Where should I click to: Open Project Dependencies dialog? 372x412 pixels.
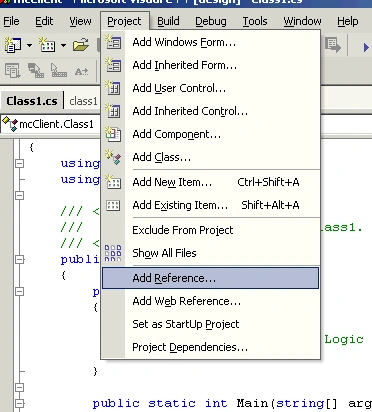(x=211, y=347)
